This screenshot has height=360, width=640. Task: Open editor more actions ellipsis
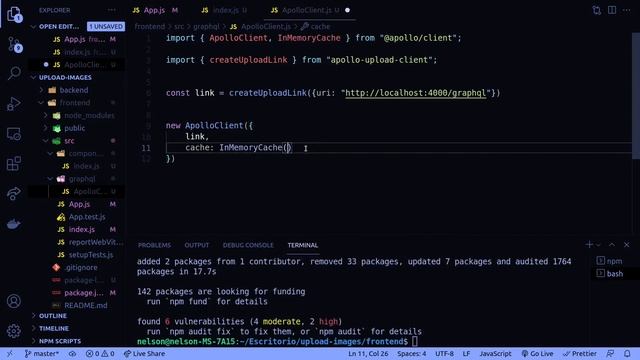pos(627,10)
